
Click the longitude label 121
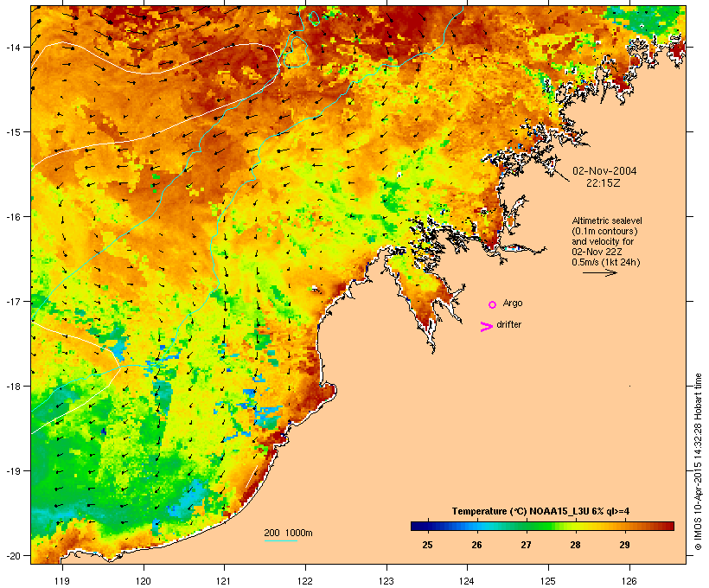(224, 581)
